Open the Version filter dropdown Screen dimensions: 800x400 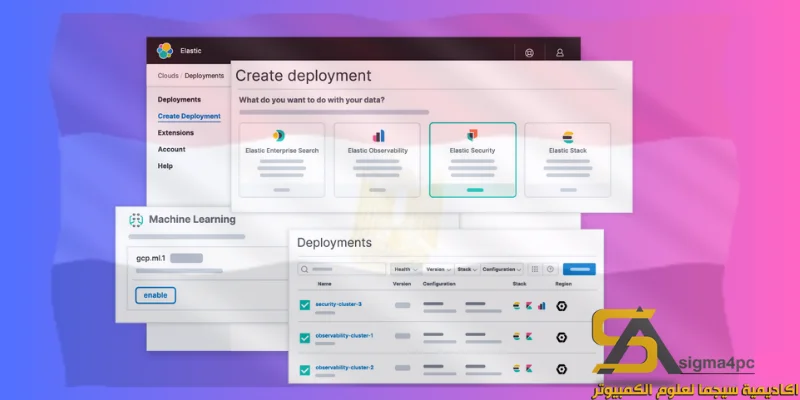pos(438,269)
